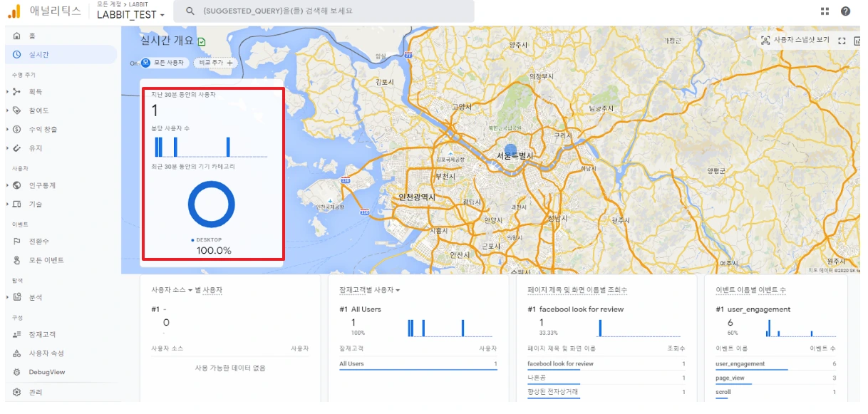Click the 'scroll' event row

[x=776, y=393]
